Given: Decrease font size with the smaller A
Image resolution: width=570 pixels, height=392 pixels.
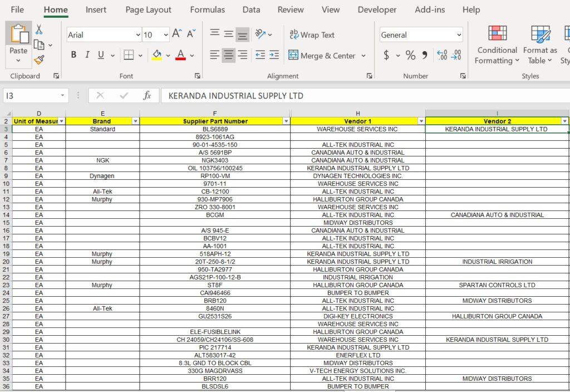Looking at the screenshot, I should [x=191, y=34].
